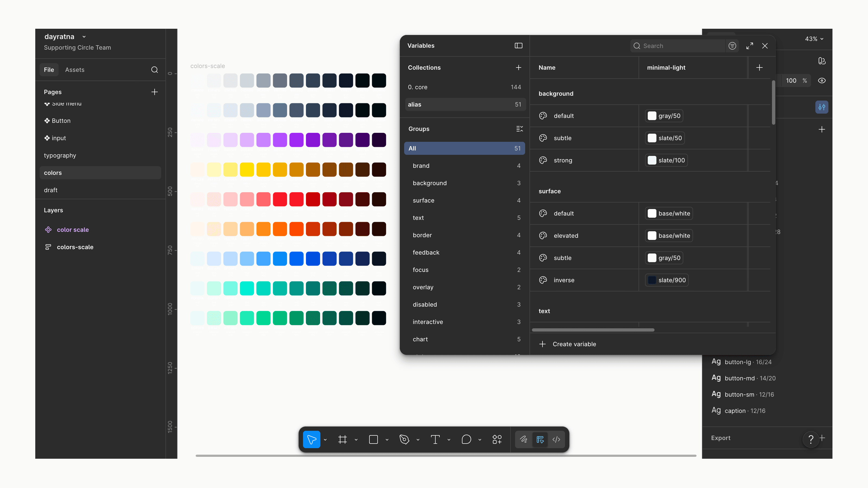868x488 pixels.
Task: Switch to Design mode icon
Action: point(540,439)
